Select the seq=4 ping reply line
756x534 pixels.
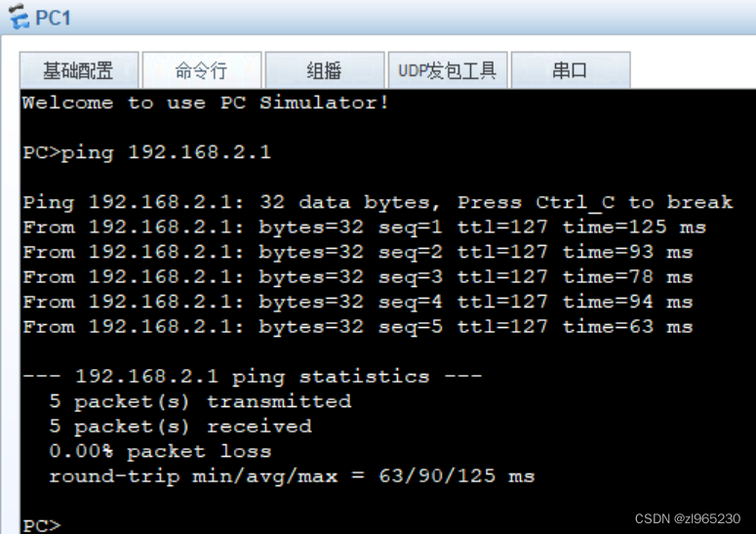click(x=358, y=303)
